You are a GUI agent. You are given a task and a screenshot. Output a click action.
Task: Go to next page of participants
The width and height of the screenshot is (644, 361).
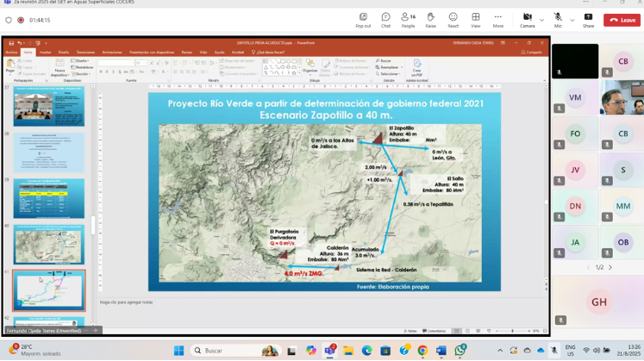click(610, 267)
